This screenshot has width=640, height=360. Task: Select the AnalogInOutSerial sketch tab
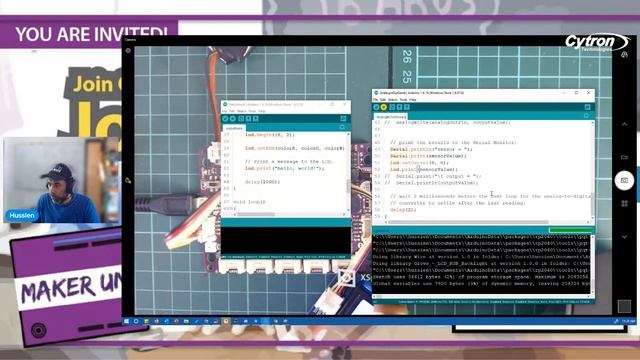(391, 117)
